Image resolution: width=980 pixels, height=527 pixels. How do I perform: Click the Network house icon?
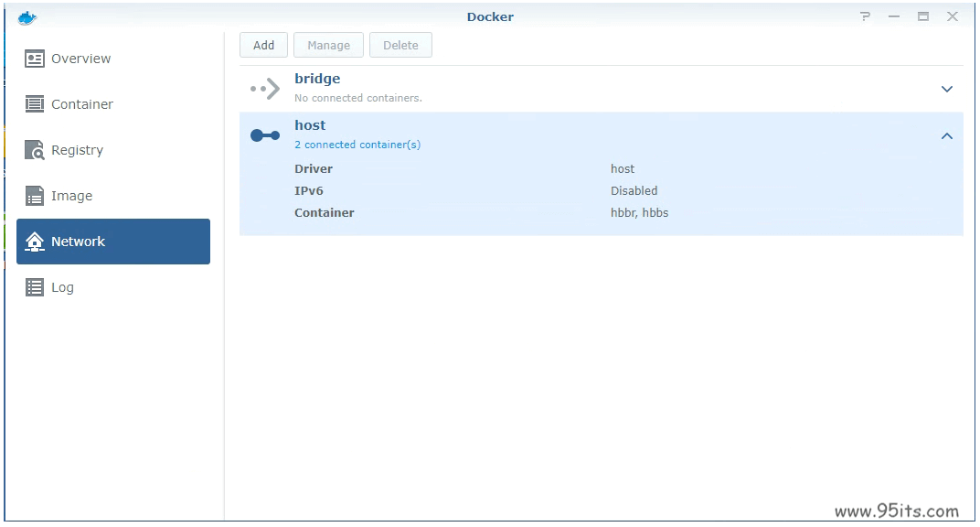pyautogui.click(x=35, y=242)
